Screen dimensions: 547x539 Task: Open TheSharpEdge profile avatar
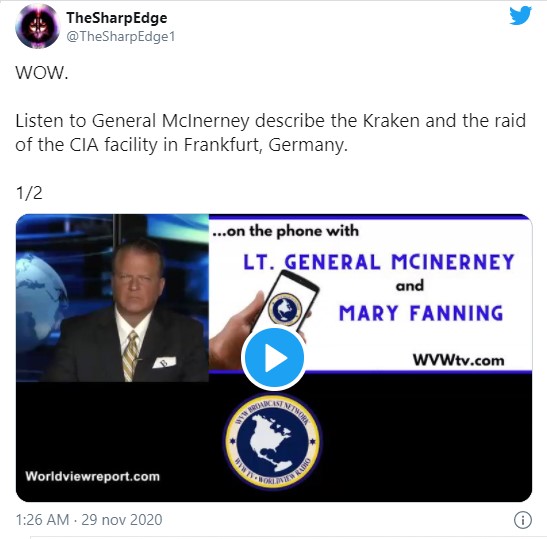[x=37, y=27]
